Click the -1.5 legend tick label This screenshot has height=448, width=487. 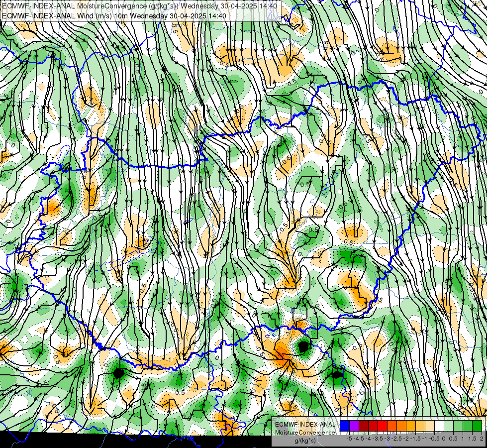415,439
